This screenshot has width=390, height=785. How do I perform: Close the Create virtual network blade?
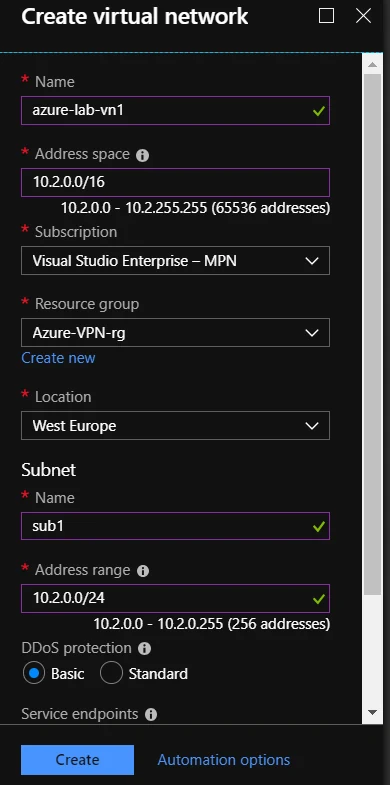[x=363, y=16]
